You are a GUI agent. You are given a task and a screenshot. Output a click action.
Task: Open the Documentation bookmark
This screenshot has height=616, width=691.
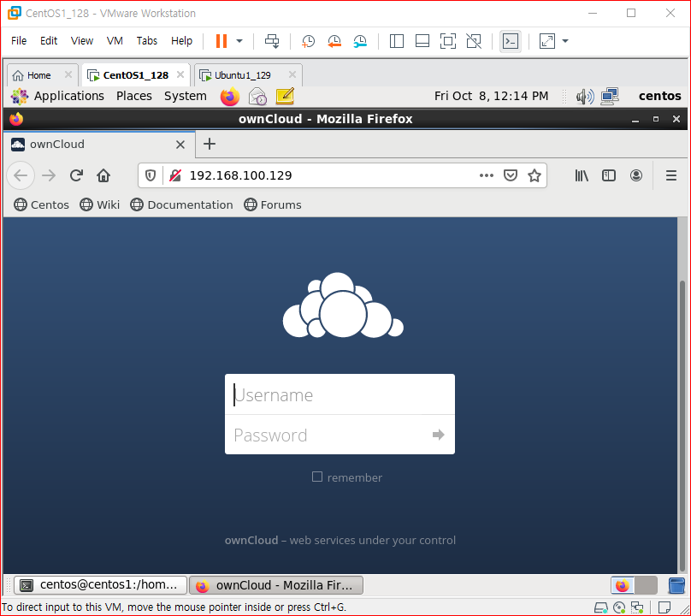pyautogui.click(x=181, y=204)
